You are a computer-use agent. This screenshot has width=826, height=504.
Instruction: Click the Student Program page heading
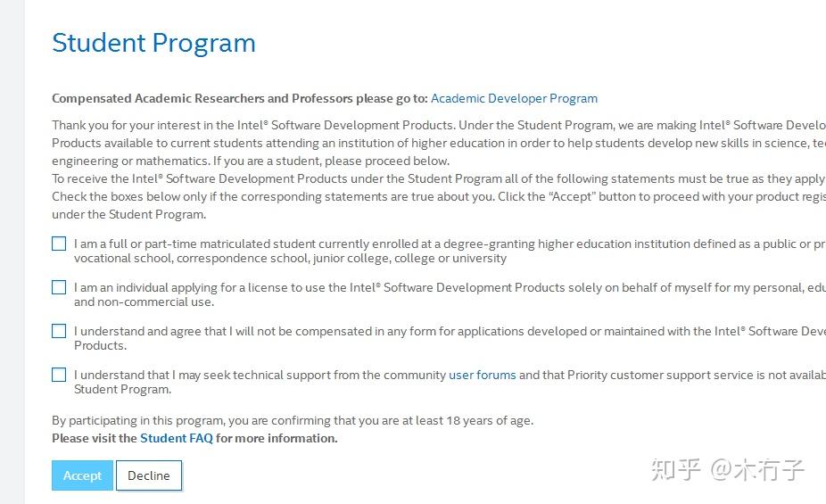pos(153,43)
